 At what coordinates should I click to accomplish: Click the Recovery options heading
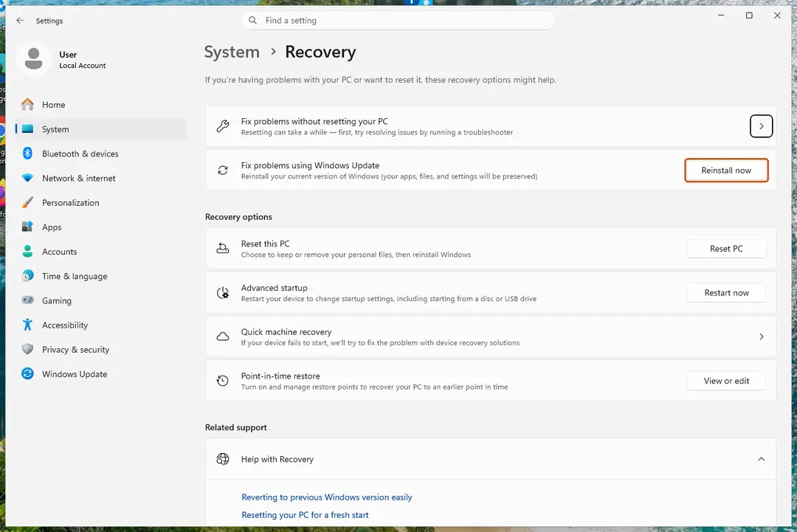point(238,216)
